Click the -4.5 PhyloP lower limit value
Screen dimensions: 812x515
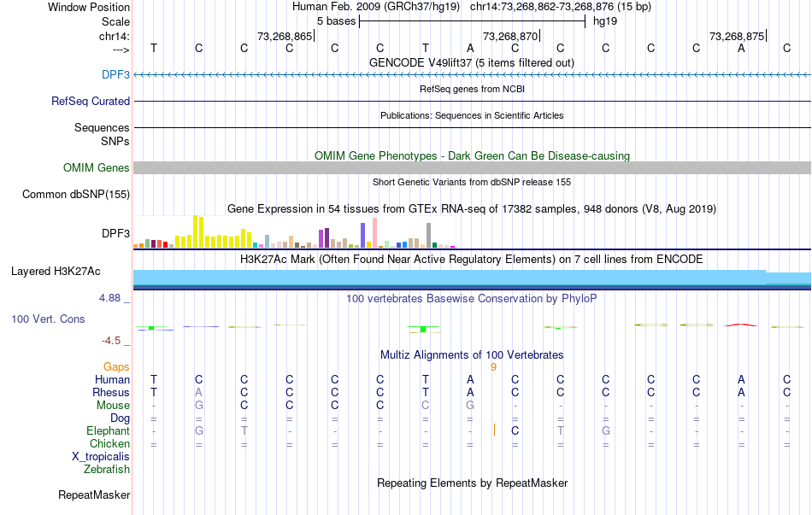tap(111, 341)
